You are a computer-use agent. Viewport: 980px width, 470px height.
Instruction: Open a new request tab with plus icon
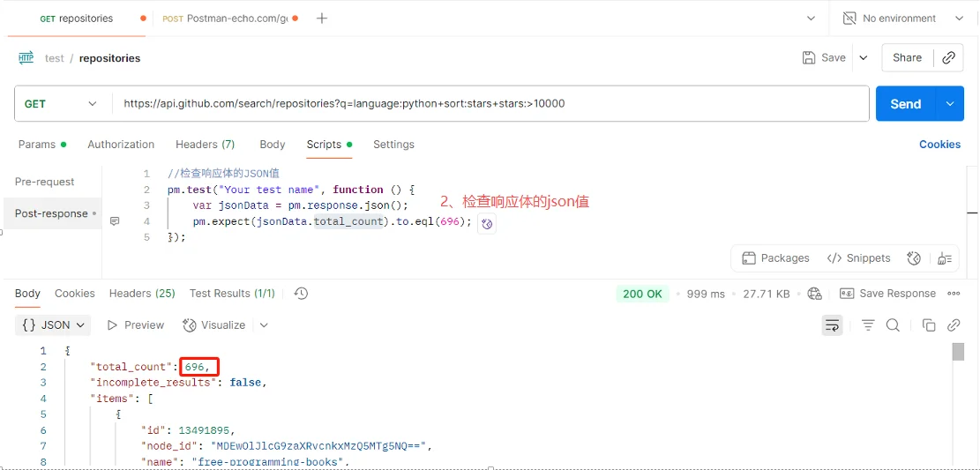click(x=322, y=19)
